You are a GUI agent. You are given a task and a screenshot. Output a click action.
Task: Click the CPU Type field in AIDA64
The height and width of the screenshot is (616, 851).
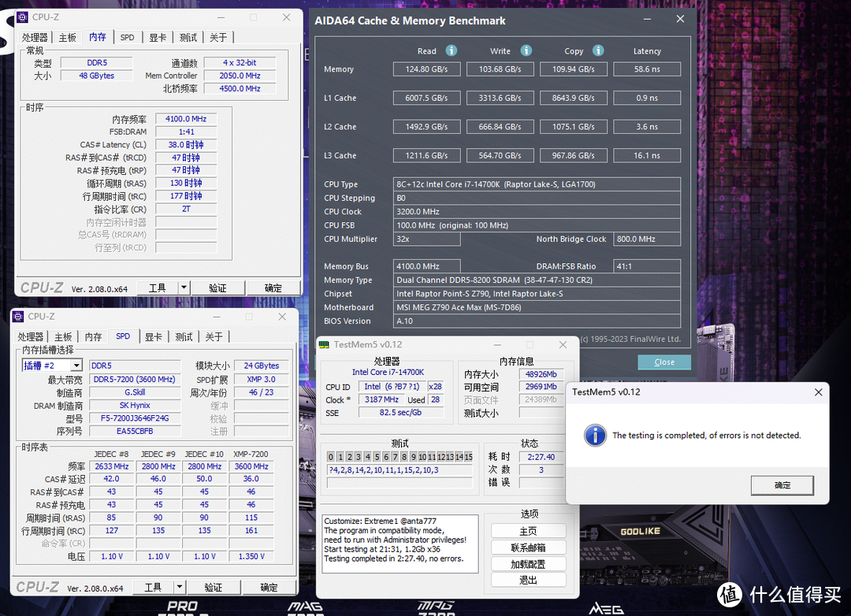pyautogui.click(x=537, y=184)
